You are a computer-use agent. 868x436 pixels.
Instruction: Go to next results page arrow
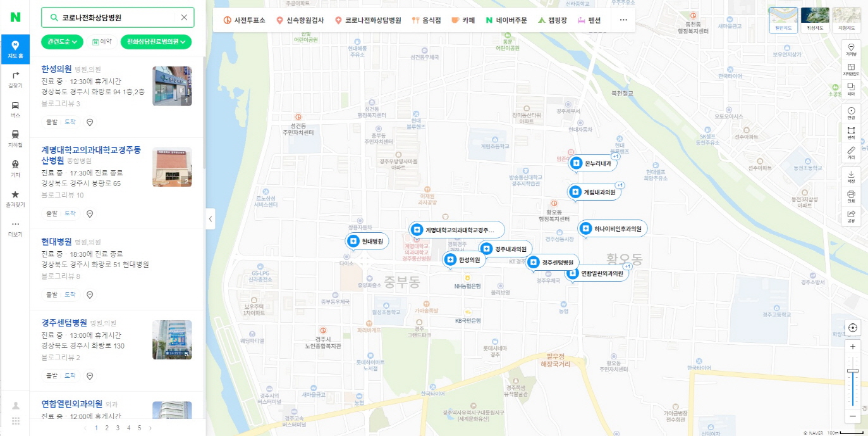click(150, 428)
